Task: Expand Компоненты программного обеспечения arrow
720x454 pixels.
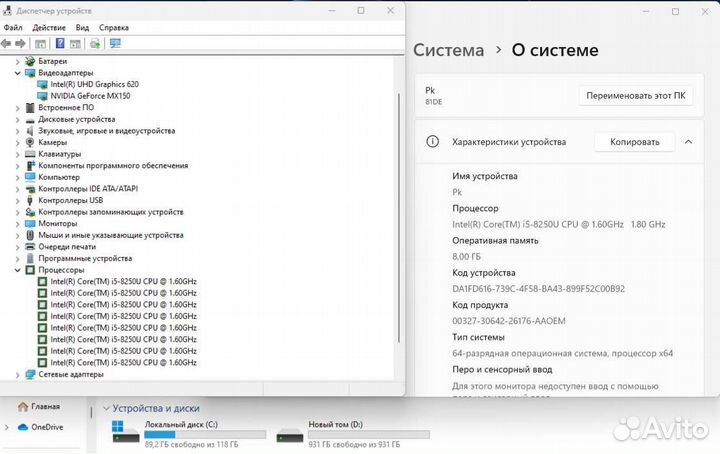Action: [17, 166]
